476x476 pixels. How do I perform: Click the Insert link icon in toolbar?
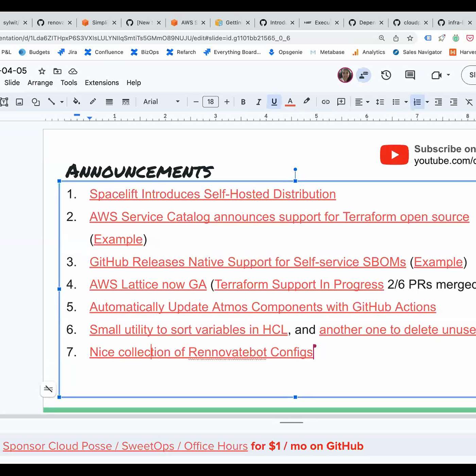click(x=325, y=102)
